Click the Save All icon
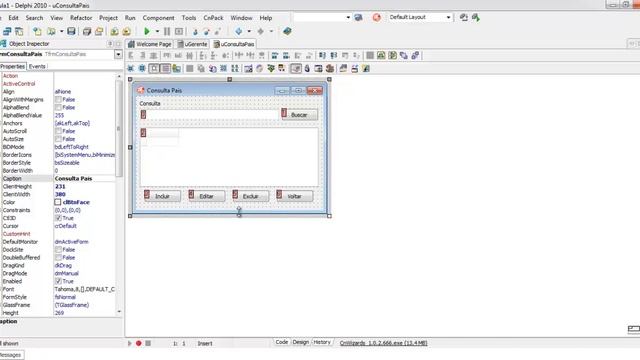The width and height of the screenshot is (640, 360). click(x=87, y=31)
